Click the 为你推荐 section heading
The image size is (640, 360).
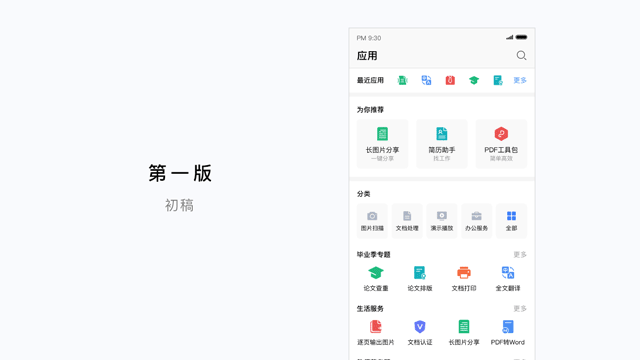(370, 110)
